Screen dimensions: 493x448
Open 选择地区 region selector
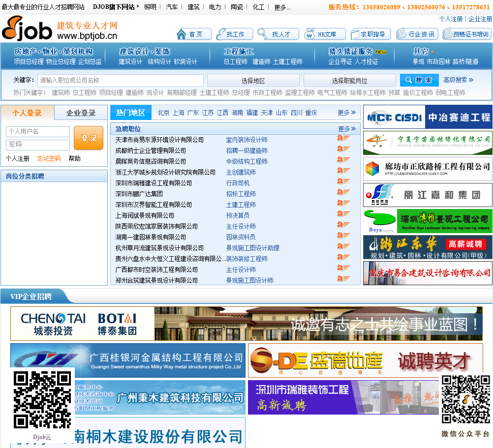[x=253, y=81]
